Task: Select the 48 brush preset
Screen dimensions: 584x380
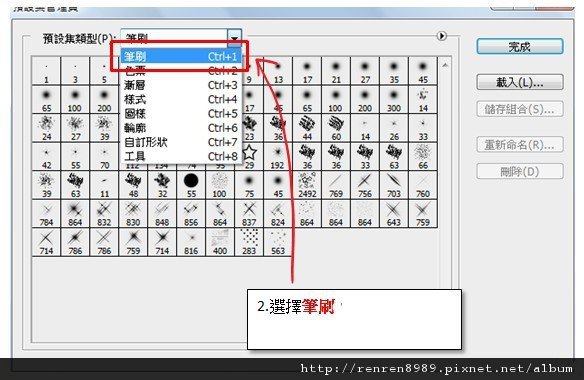Action: coord(133,185)
